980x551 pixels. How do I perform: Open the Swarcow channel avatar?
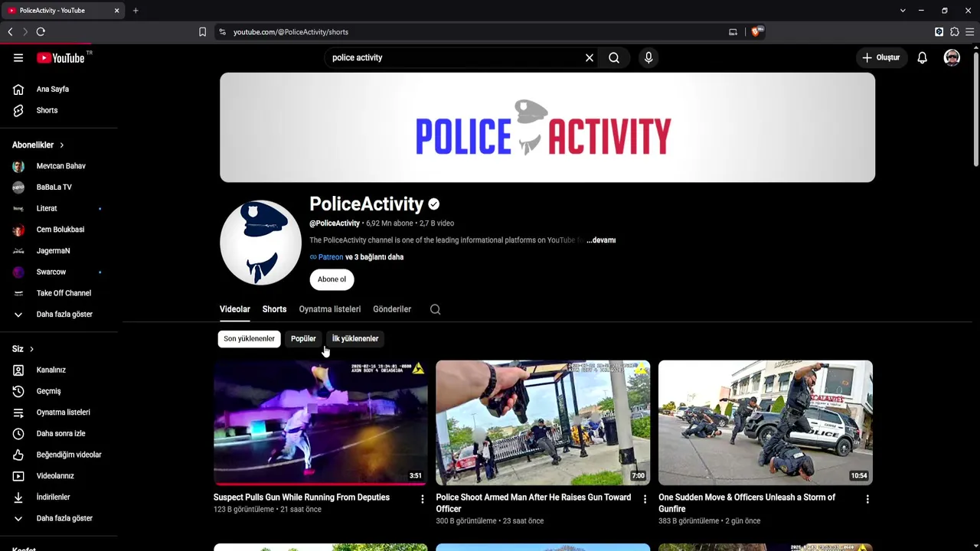pyautogui.click(x=18, y=272)
